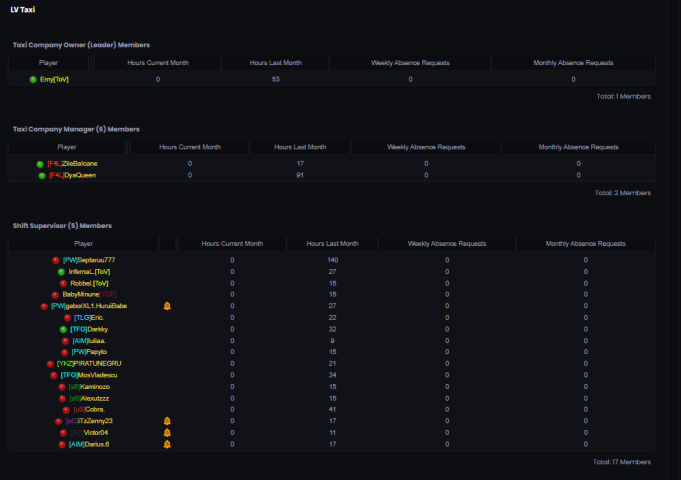The width and height of the screenshot is (681, 480).
Task: Select Taxi Company Manager (6) Members heading
Action: pyautogui.click(x=76, y=129)
